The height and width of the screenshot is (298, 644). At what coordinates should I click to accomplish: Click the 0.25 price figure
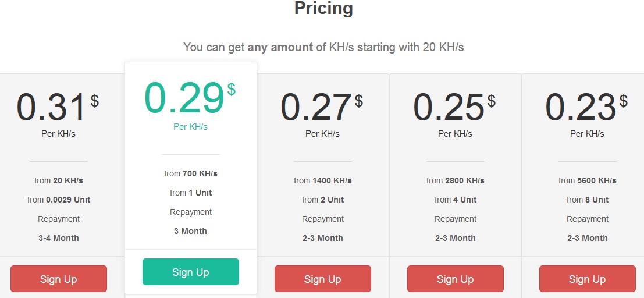[449, 108]
